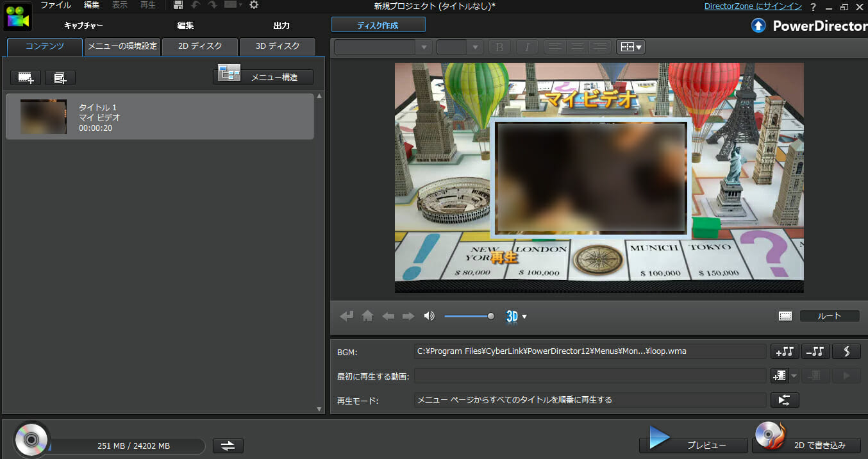868x459 pixels.
Task: Click the save project floppy icon
Action: point(179,5)
